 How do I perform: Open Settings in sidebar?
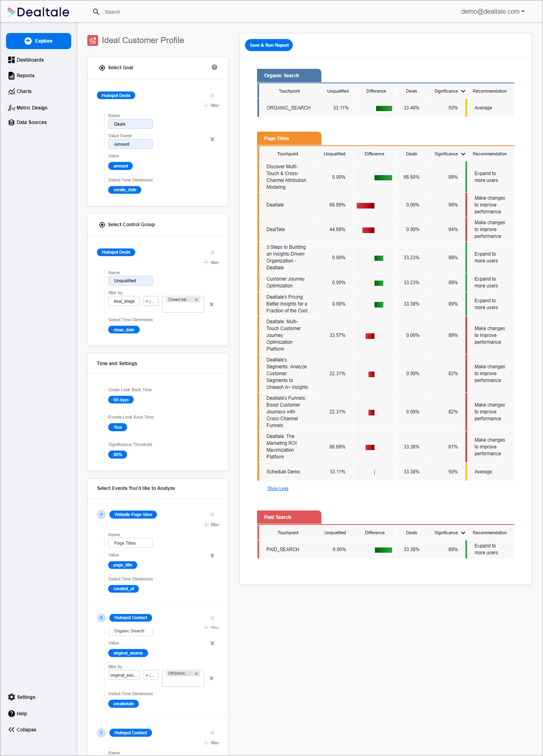point(22,697)
